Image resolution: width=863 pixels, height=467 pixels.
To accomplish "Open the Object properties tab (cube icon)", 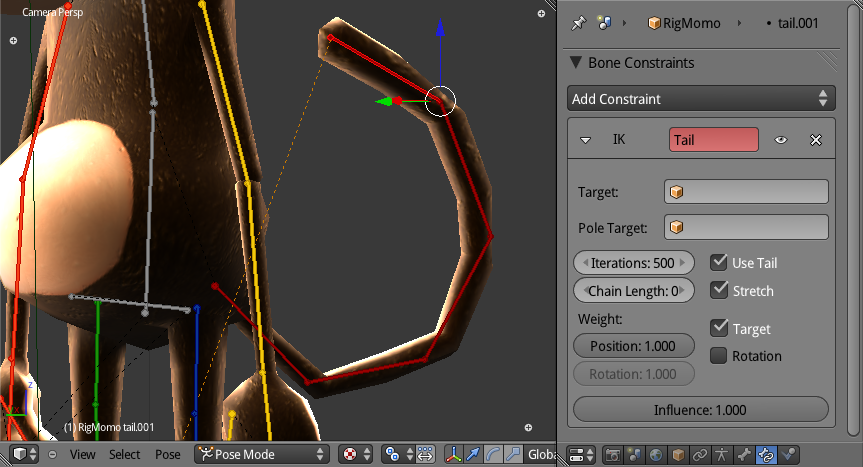I will pyautogui.click(x=678, y=454).
